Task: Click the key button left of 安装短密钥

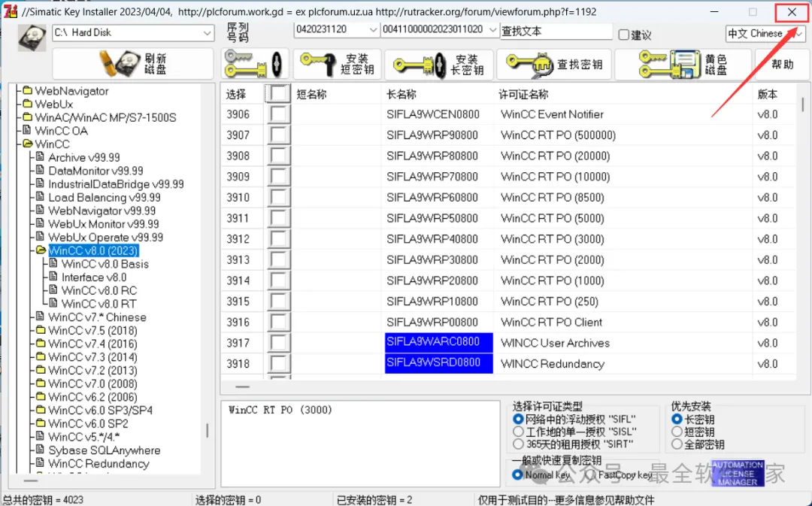Action: coord(255,64)
